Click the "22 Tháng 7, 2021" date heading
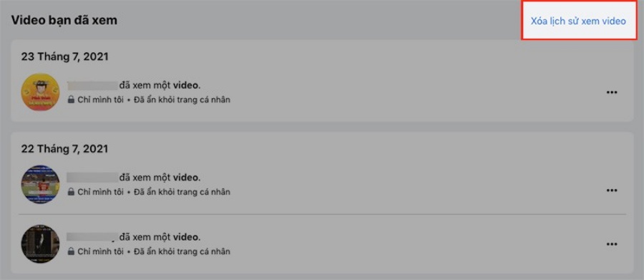The image size is (644, 280). 64,149
